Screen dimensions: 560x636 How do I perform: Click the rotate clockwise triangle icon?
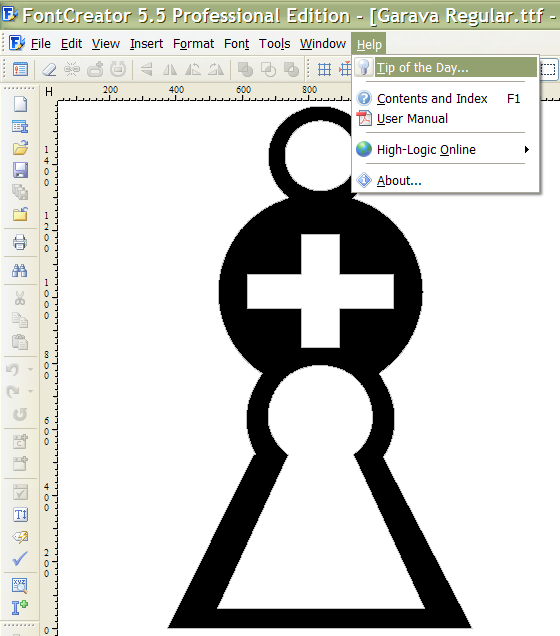click(216, 70)
